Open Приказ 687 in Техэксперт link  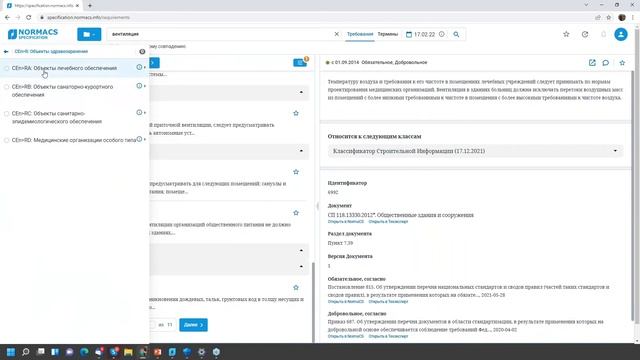(x=388, y=336)
